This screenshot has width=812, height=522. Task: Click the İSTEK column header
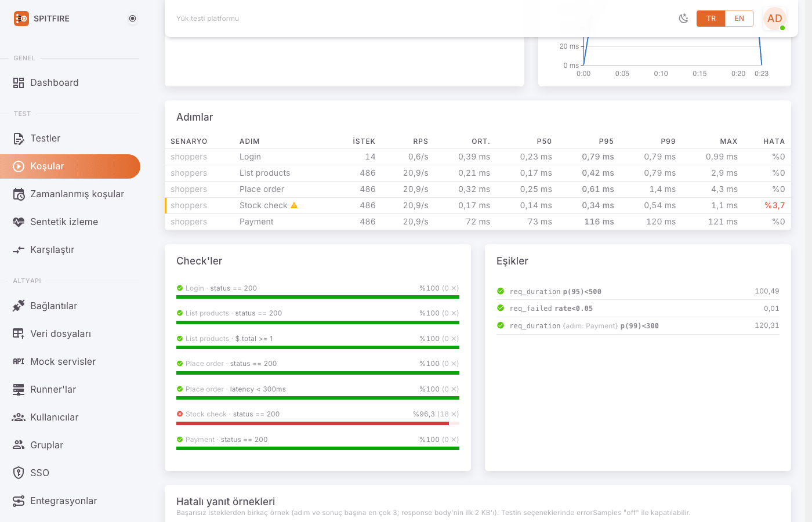click(x=364, y=142)
